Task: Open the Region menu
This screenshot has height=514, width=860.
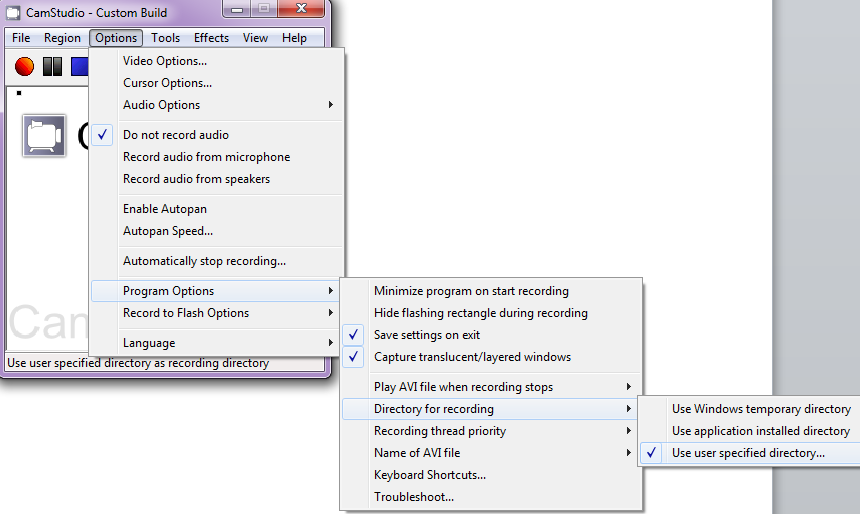Action: pyautogui.click(x=62, y=38)
